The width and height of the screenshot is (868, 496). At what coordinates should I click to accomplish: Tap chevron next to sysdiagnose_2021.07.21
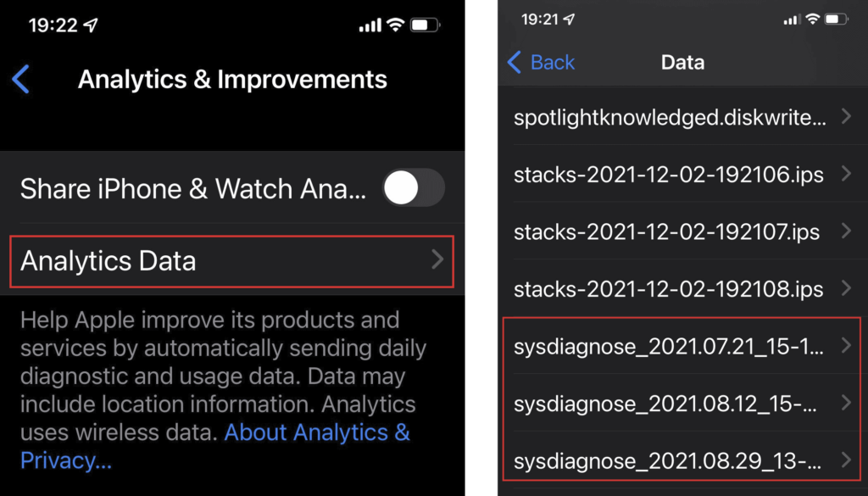tap(846, 344)
